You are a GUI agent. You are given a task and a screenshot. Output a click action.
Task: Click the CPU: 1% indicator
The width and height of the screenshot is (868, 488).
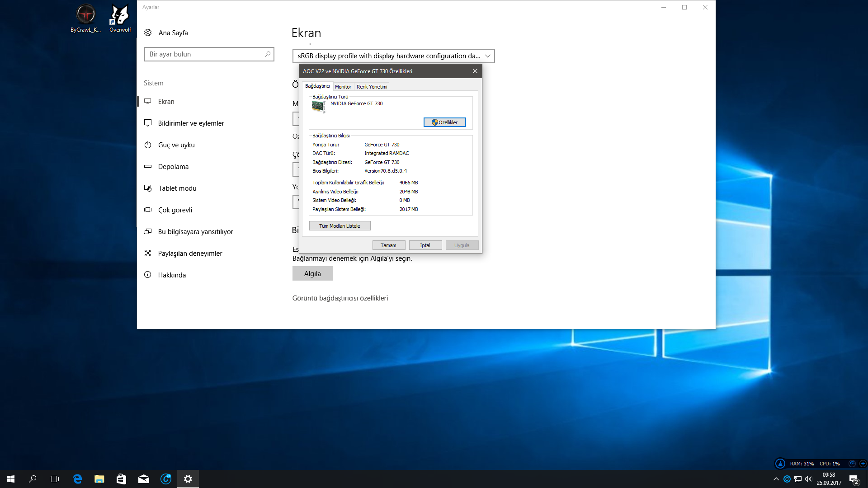coord(830,464)
